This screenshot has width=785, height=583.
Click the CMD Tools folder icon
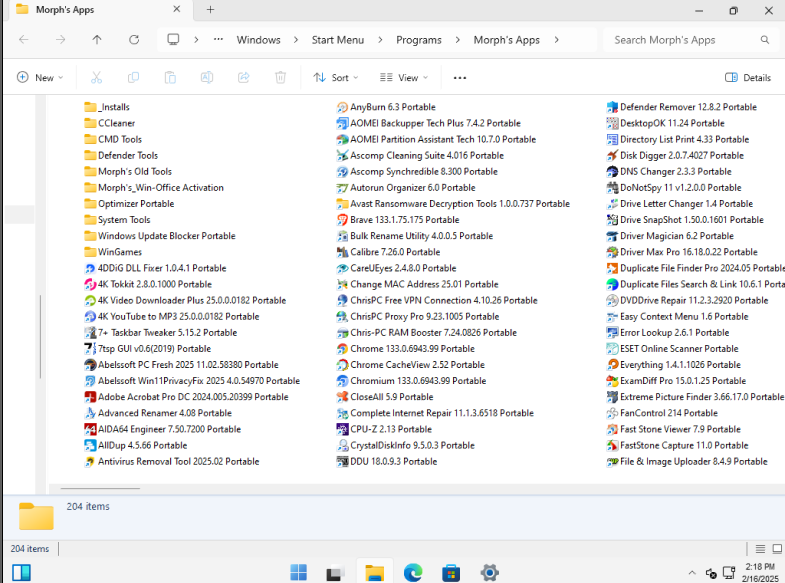[90, 139]
